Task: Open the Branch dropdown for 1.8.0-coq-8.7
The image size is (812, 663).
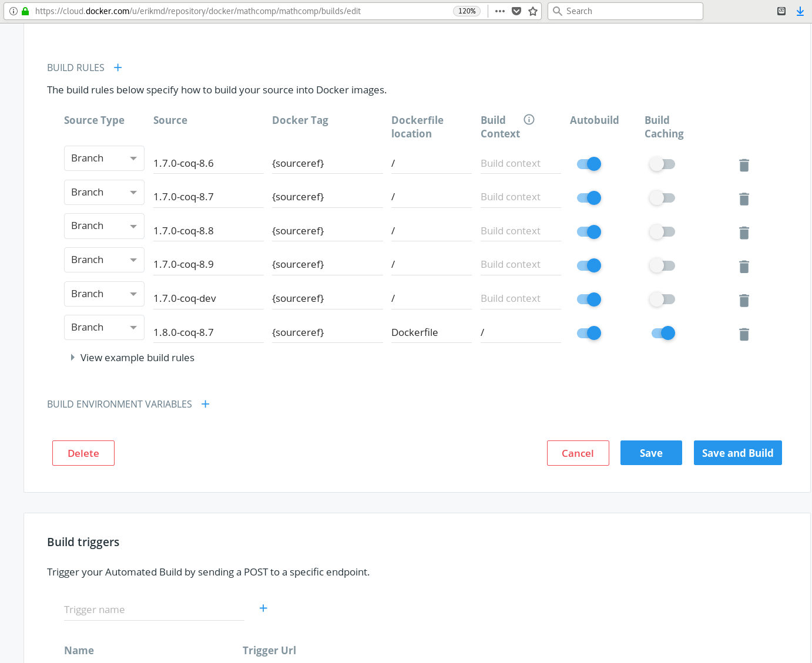Action: click(104, 327)
